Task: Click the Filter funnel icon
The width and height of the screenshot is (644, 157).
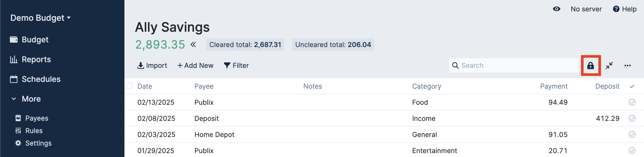Action: pyautogui.click(x=227, y=66)
